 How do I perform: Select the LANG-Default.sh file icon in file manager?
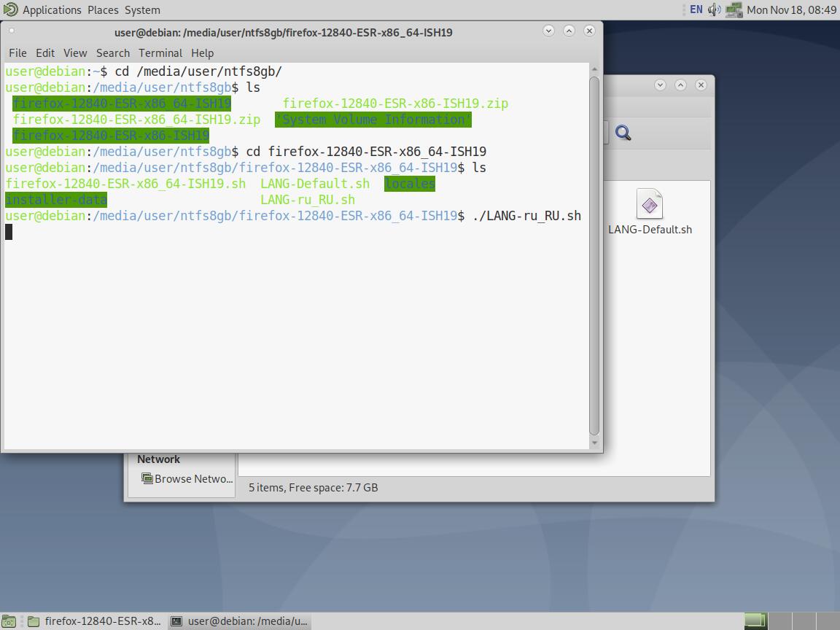point(649,204)
